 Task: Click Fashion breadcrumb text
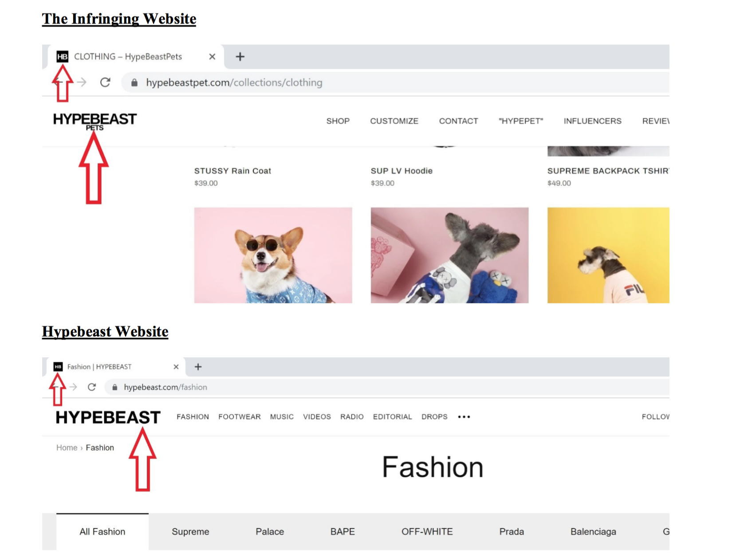click(100, 448)
